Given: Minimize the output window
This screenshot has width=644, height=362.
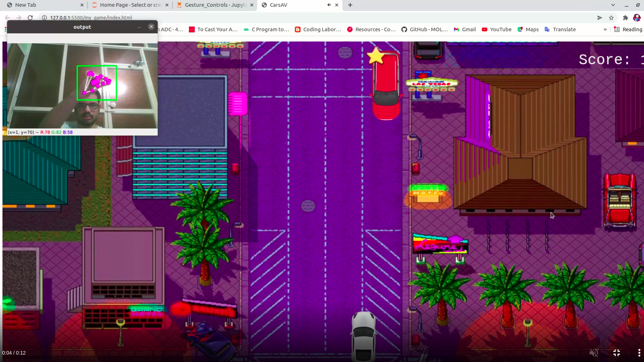Looking at the screenshot, I should pos(139,27).
